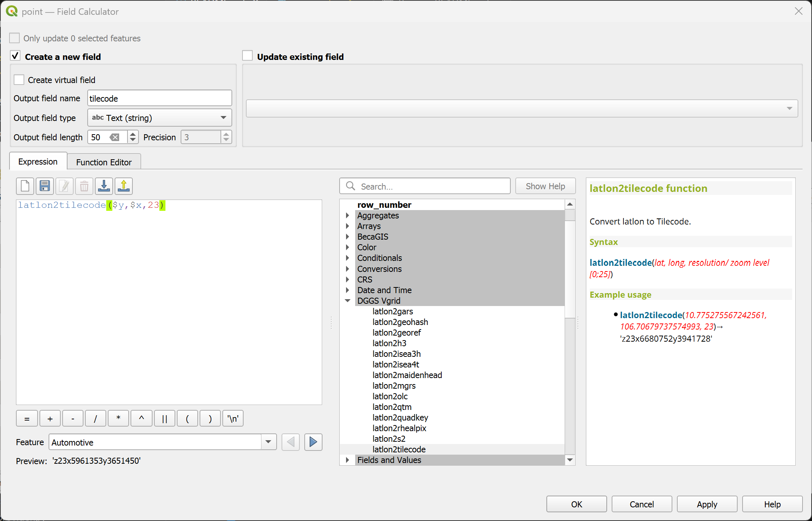The height and width of the screenshot is (521, 812).
Task: Open the Output field type dropdown
Action: coord(159,118)
